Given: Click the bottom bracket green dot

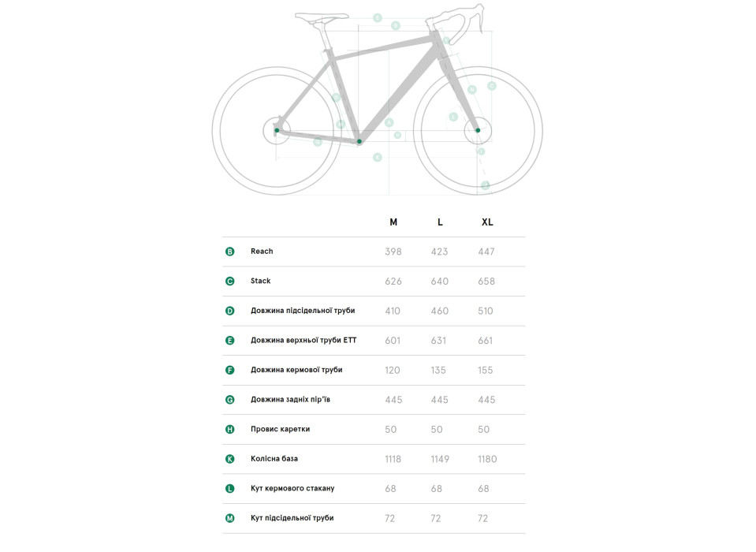Looking at the screenshot, I should [x=359, y=142].
